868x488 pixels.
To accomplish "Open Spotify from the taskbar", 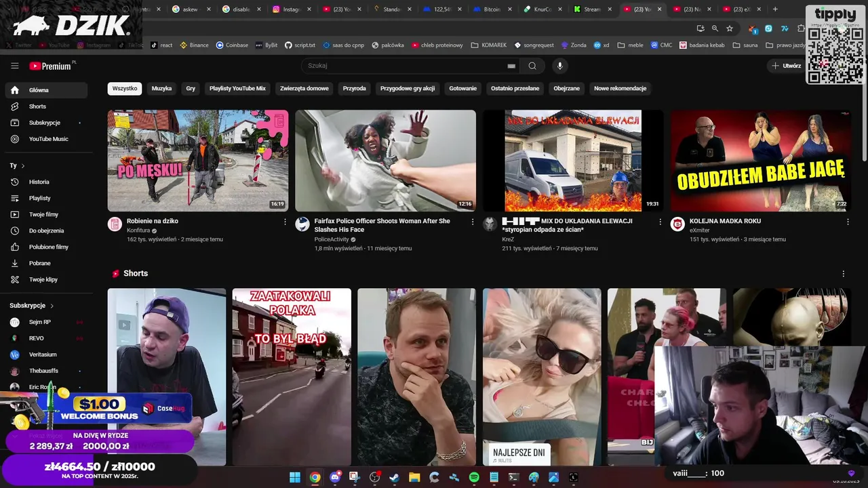I will (474, 477).
